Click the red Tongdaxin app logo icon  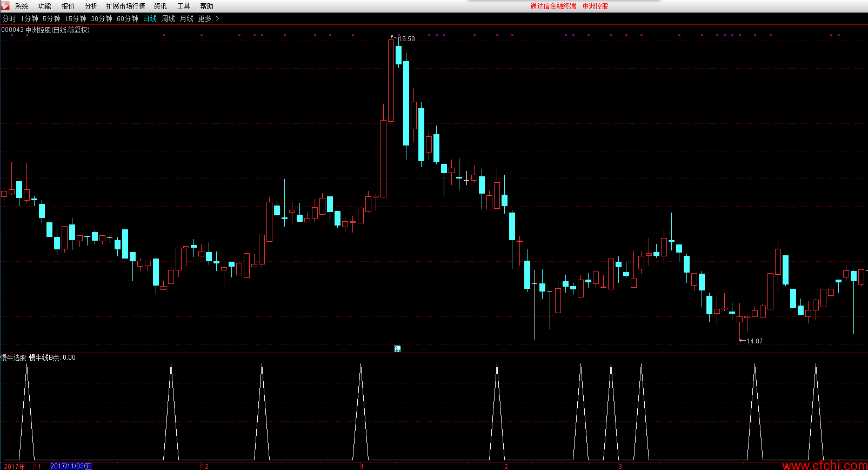coord(5,5)
